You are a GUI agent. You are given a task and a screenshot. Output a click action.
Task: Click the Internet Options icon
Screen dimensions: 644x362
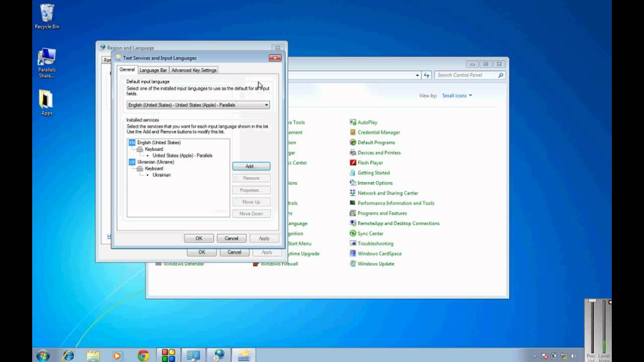(x=353, y=183)
